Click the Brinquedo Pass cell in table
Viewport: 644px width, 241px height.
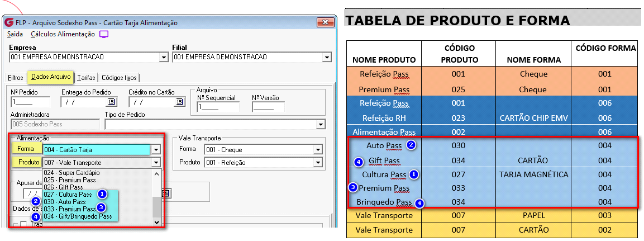(384, 202)
